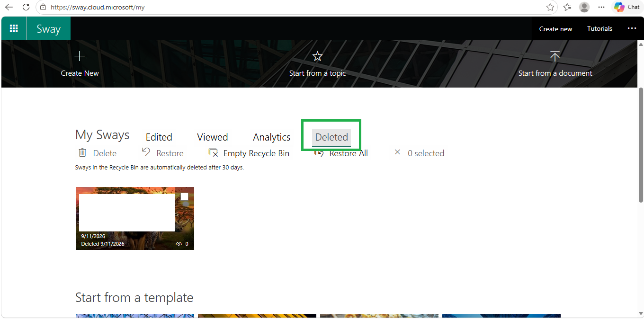Click the plus icon for Create New

pyautogui.click(x=80, y=56)
